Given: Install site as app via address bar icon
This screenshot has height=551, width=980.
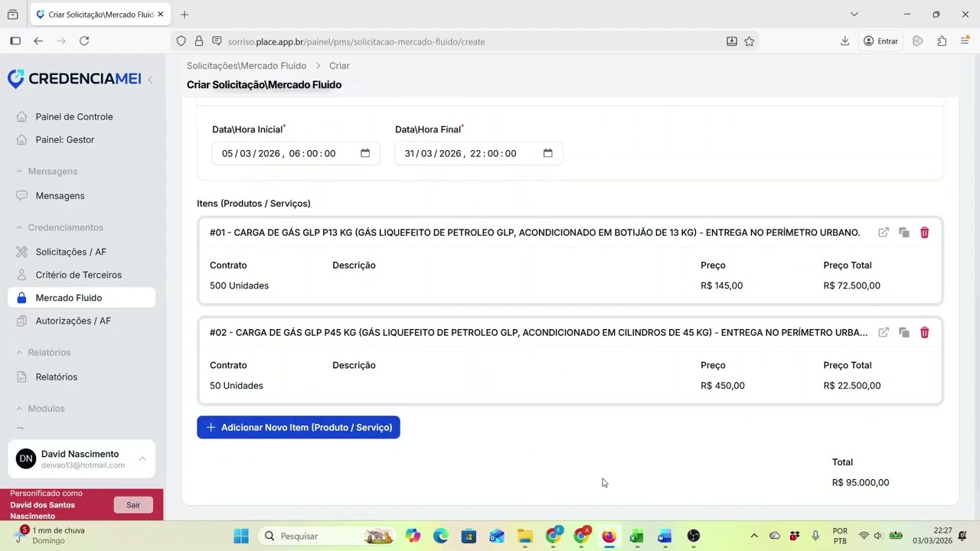Looking at the screenshot, I should 732,41.
